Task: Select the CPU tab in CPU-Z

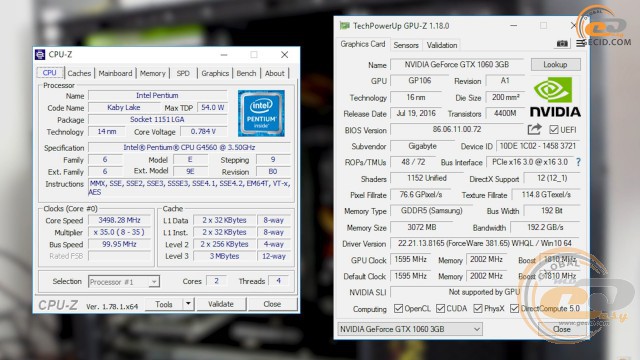Action: (49, 73)
